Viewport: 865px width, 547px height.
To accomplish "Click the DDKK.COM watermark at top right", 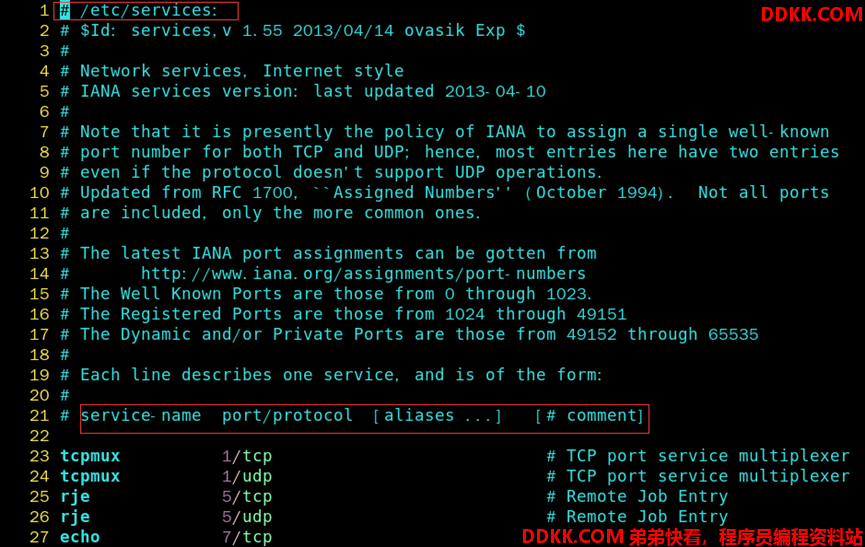I will (x=811, y=14).
